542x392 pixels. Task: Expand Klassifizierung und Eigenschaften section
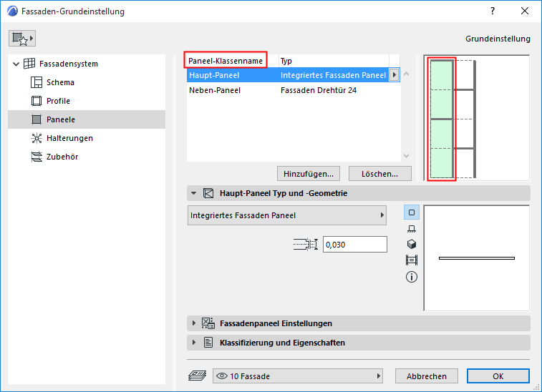[193, 343]
